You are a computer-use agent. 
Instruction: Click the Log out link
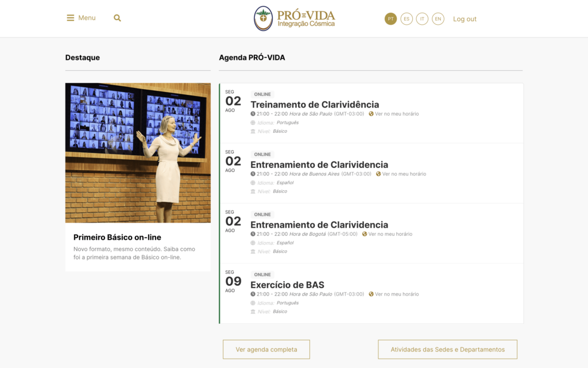point(465,19)
